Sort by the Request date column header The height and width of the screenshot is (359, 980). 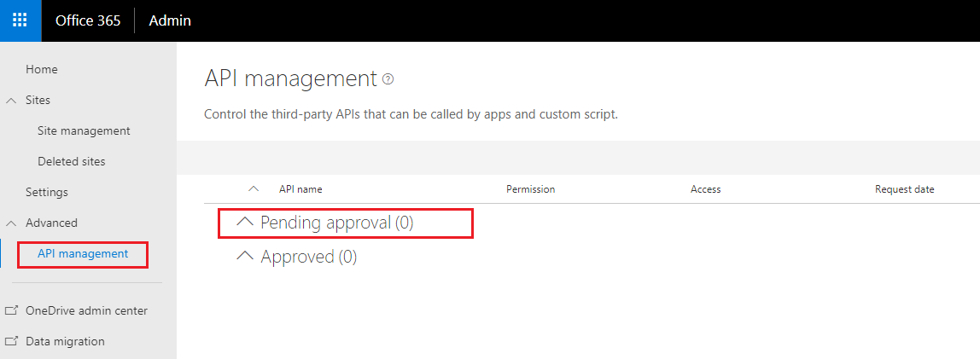coord(904,189)
